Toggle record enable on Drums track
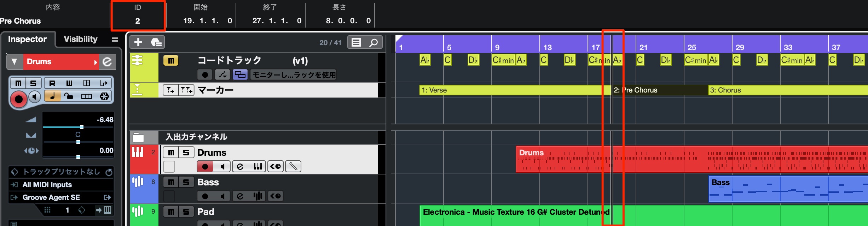The height and width of the screenshot is (226, 868). point(205,166)
